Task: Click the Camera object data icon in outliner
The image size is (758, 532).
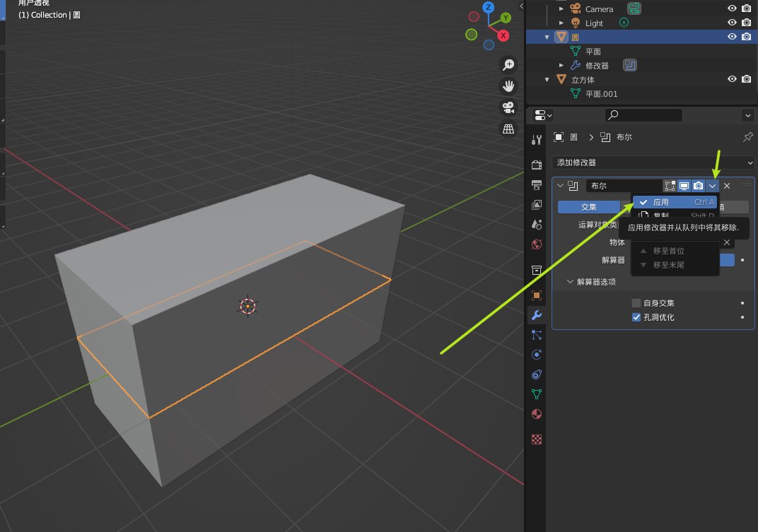Action: [634, 8]
